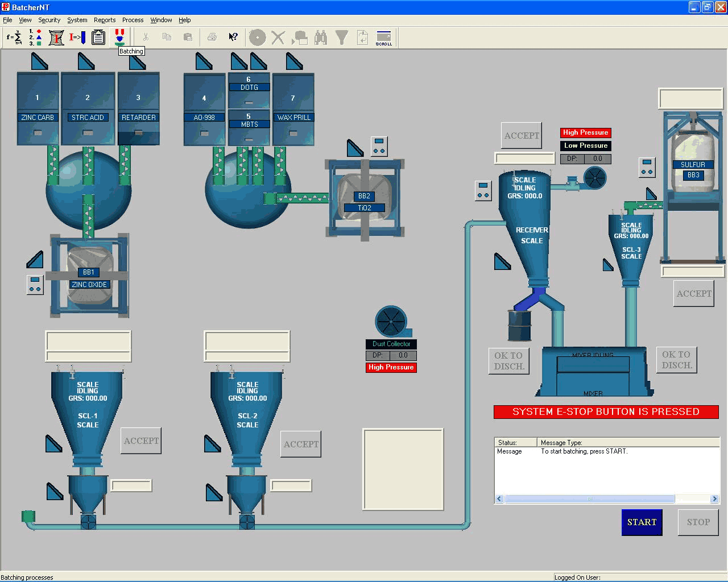The image size is (728, 582).
Task: Click scroll-left arrow in message list
Action: 499,499
